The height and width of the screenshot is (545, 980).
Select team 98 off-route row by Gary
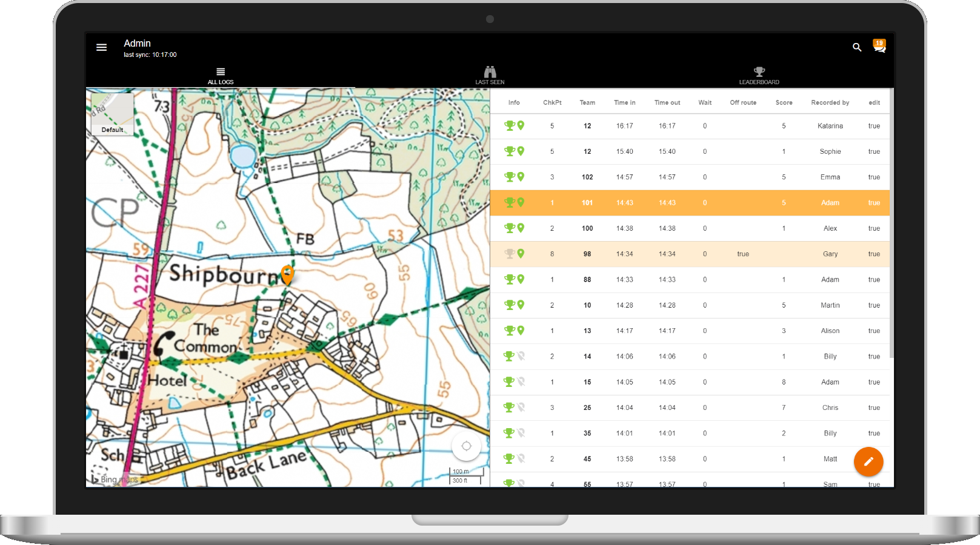click(x=690, y=254)
